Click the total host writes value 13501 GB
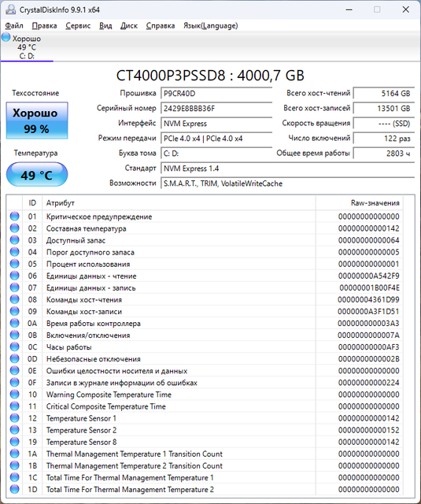The height and width of the screenshot is (504, 421). point(384,109)
